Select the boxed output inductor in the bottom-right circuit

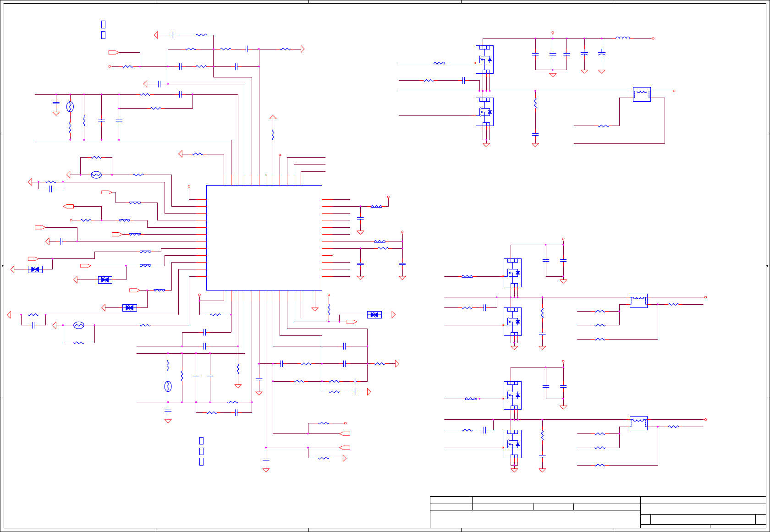638,423
